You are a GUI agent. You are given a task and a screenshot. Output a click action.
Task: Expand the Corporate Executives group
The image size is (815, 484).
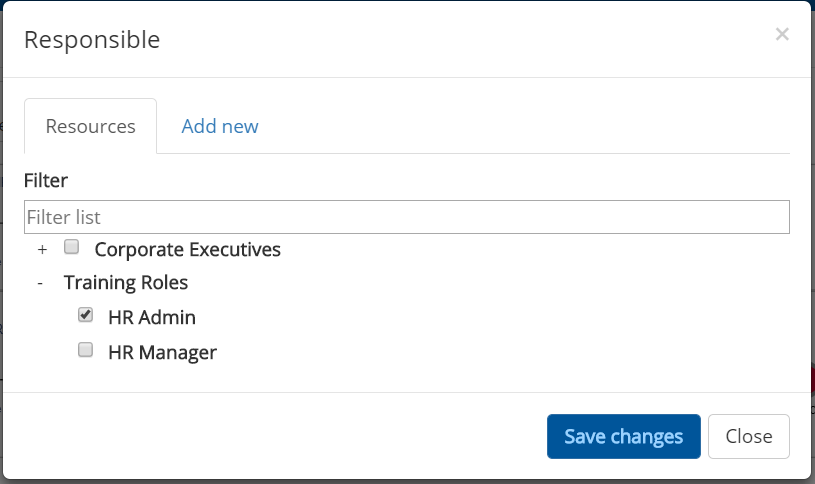click(x=42, y=249)
